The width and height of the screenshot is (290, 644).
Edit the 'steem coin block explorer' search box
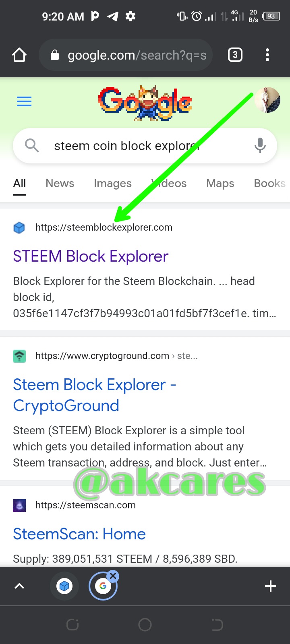pos(145,146)
